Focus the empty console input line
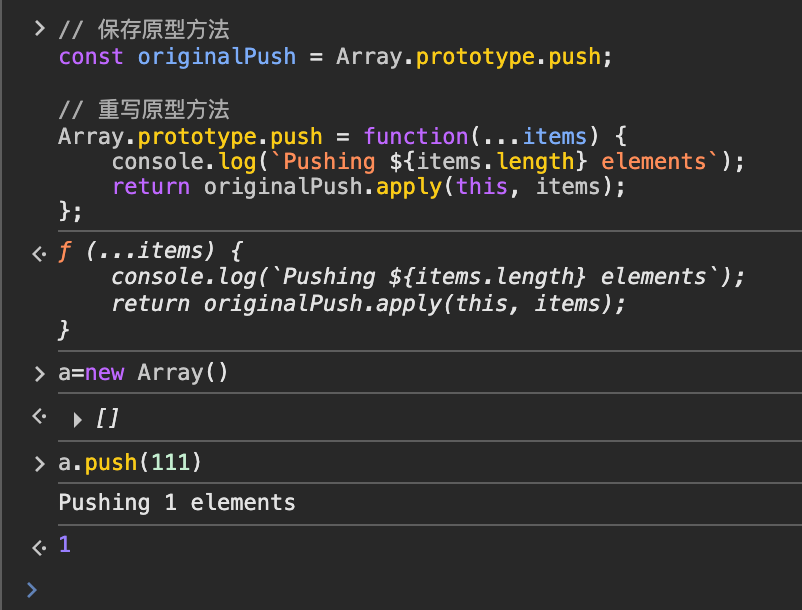This screenshot has height=610, width=802. point(400,589)
